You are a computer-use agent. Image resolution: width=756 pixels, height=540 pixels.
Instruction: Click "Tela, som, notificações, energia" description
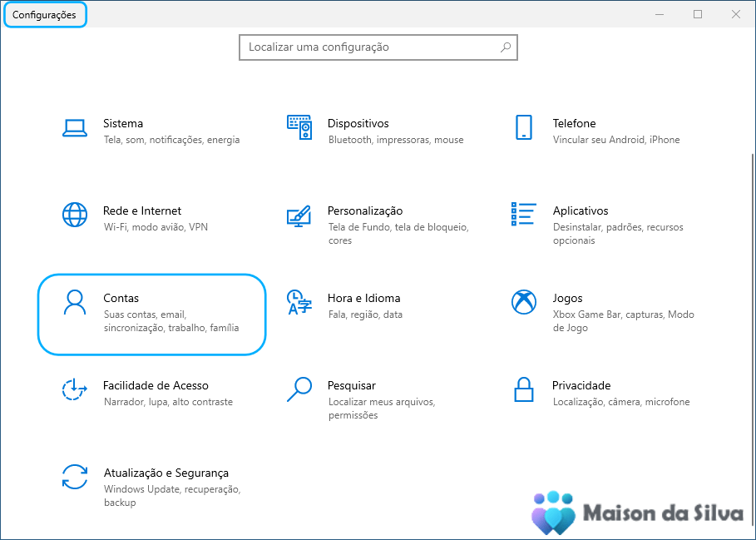pyautogui.click(x=171, y=140)
